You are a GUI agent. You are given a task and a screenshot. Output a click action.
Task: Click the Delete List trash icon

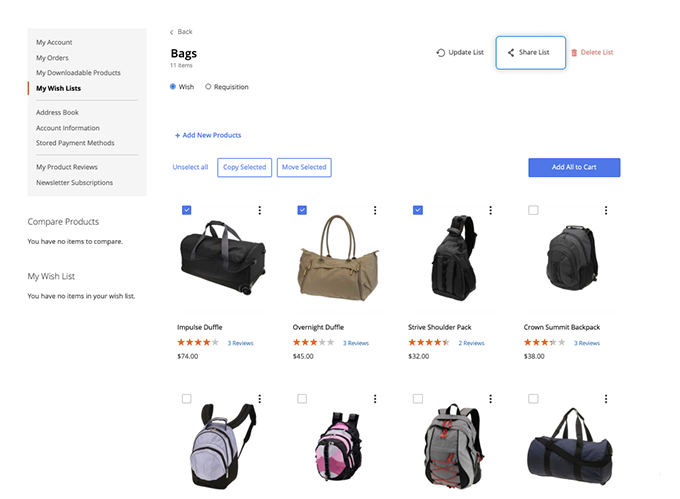[x=574, y=53]
